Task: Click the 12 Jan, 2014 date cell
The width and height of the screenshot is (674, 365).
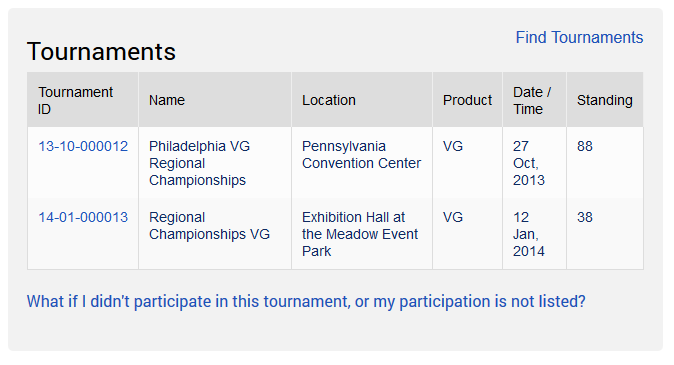Action: coord(534,234)
